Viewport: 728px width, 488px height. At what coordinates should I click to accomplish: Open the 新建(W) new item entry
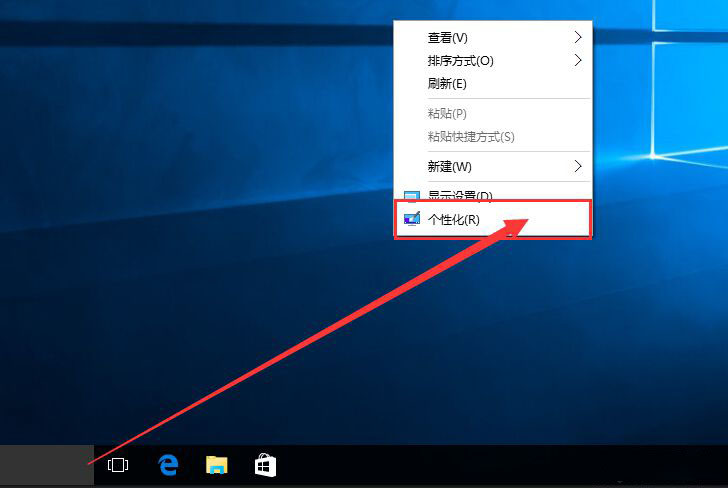(x=493, y=167)
